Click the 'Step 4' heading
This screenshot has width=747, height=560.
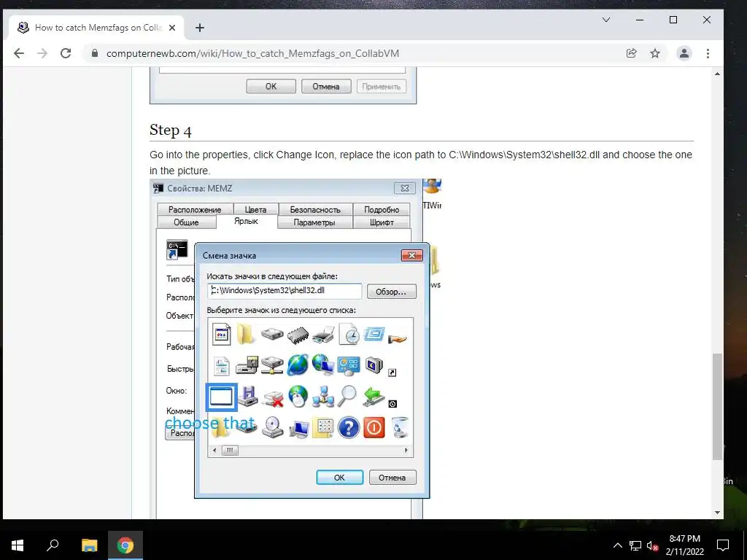tap(171, 131)
